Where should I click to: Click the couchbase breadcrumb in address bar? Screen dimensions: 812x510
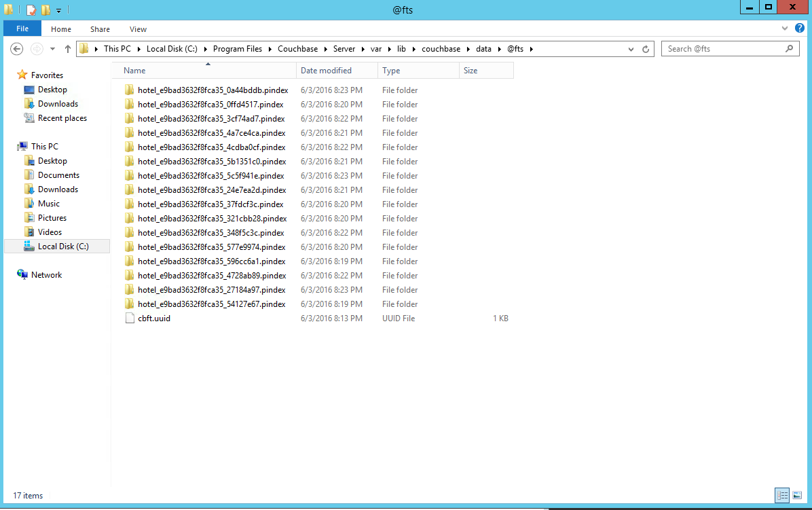coord(441,49)
